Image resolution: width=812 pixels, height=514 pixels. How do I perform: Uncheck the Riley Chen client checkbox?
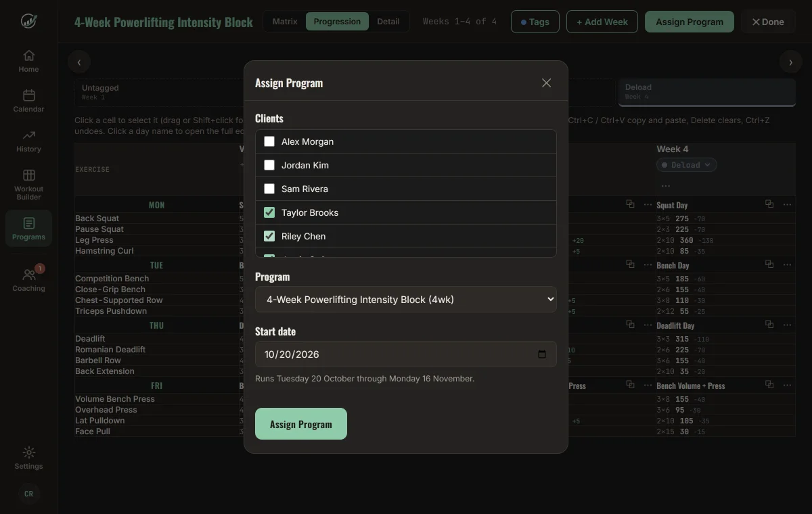(269, 236)
